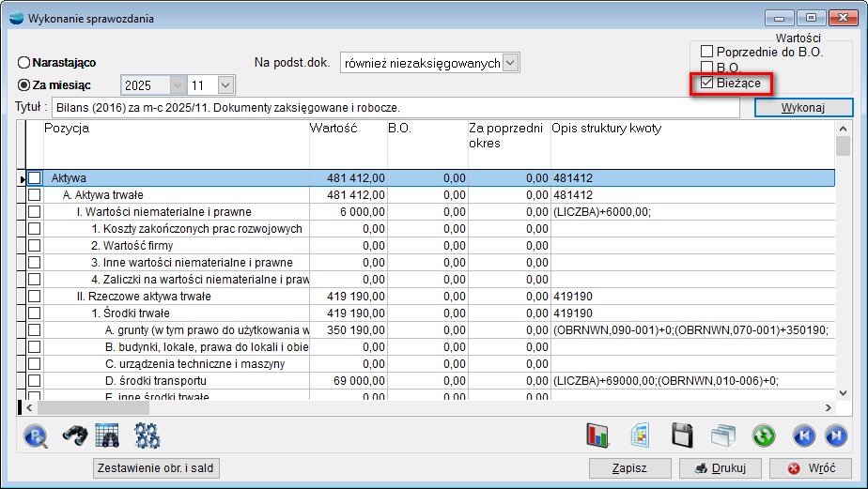Click the 'Drukuj' print button
This screenshot has width=868, height=489.
[x=719, y=467]
